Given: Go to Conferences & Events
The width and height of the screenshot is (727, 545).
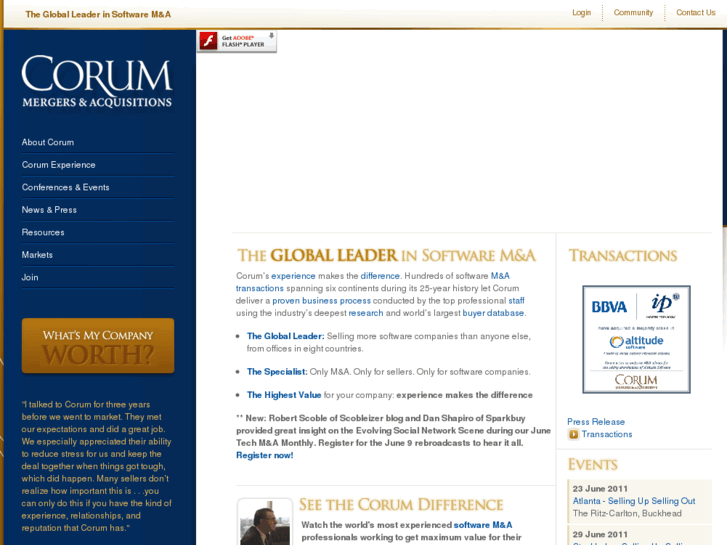Looking at the screenshot, I should click(65, 187).
